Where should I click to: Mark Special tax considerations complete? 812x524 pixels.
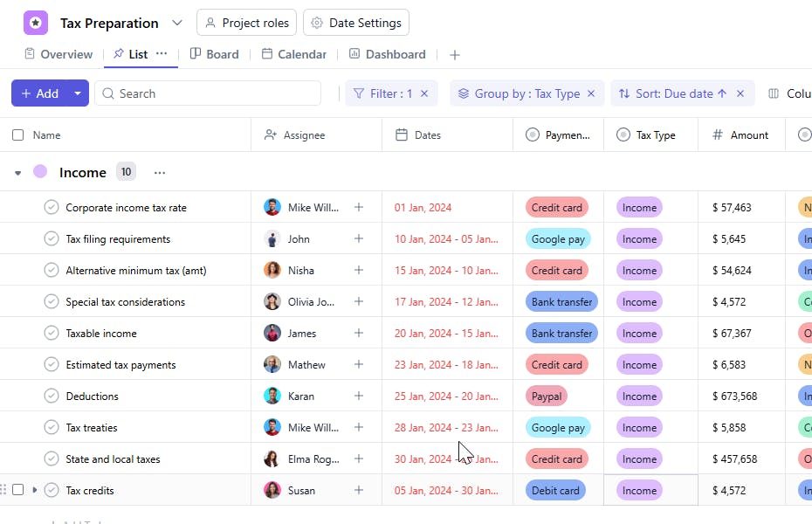pyautogui.click(x=52, y=301)
